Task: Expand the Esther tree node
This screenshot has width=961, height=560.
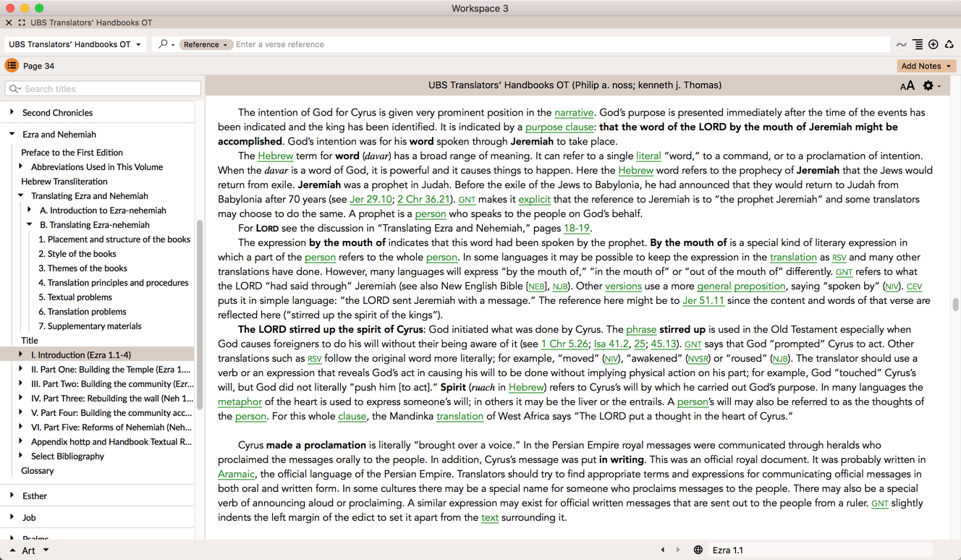Action: [12, 496]
